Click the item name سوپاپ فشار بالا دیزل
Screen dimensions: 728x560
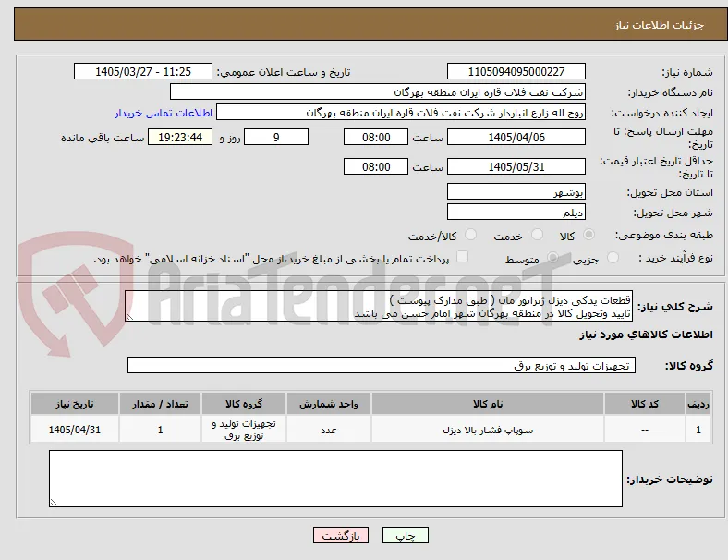coord(488,430)
